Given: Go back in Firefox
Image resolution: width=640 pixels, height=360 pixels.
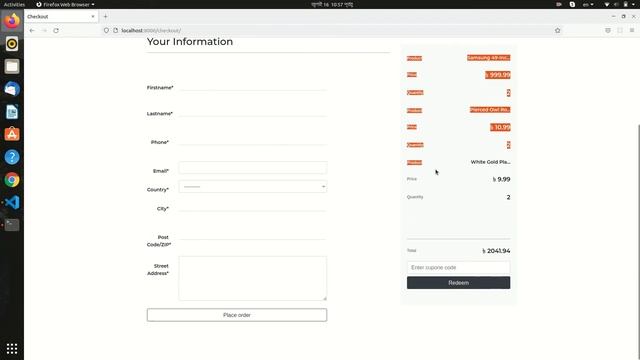Looking at the screenshot, I should (32, 31).
